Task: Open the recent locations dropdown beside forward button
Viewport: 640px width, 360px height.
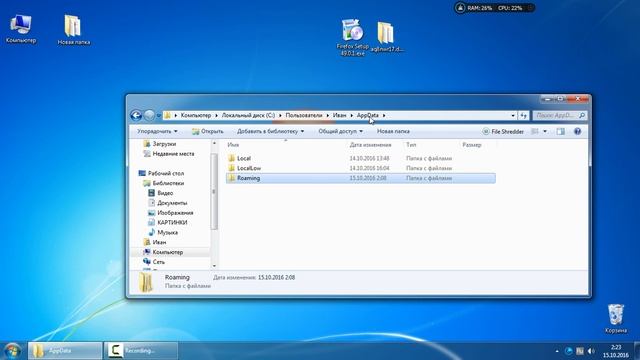Action: click(x=158, y=116)
